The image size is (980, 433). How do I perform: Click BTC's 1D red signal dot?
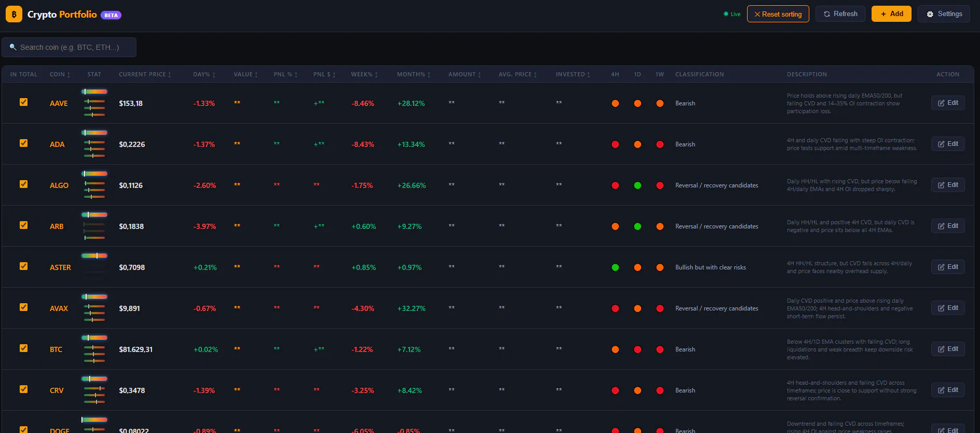coord(638,349)
